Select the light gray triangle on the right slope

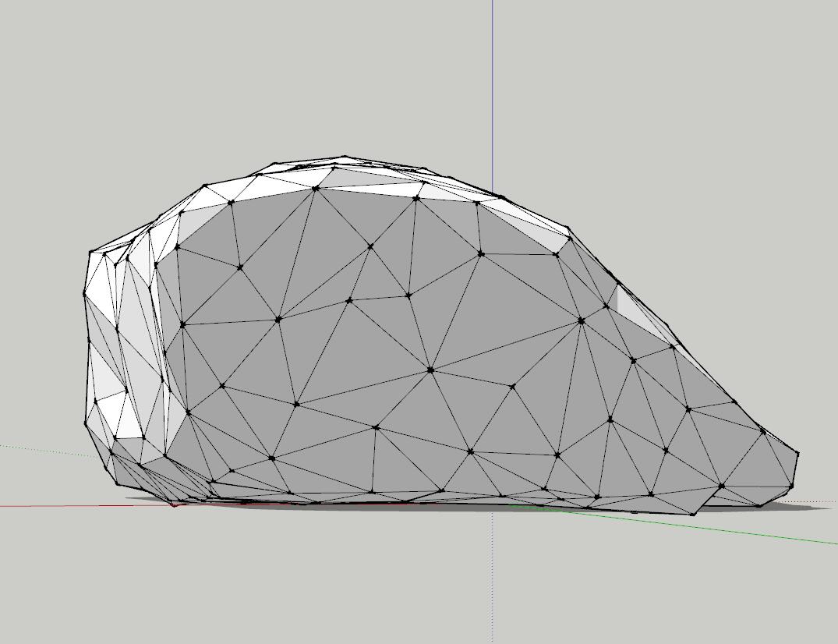[x=628, y=303]
